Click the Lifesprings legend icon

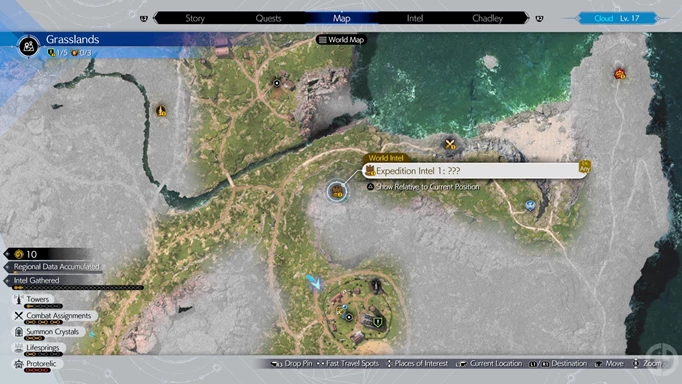pos(18,348)
